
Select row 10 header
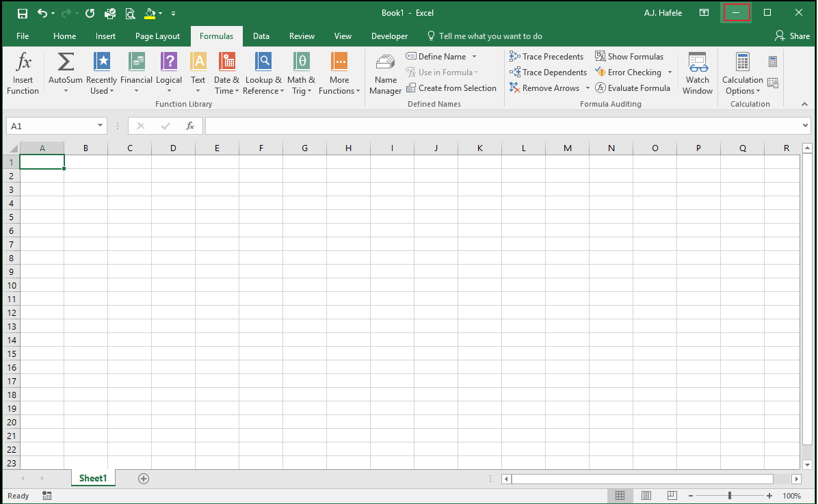point(12,285)
